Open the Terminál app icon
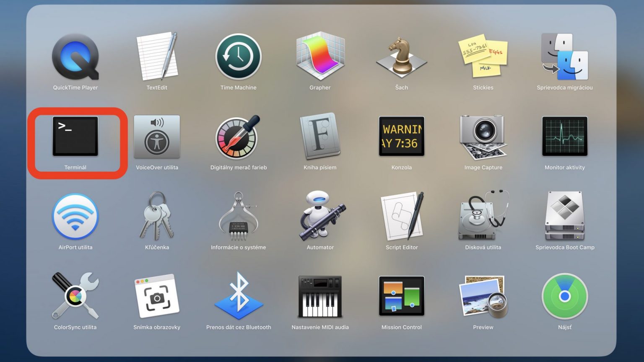The image size is (644, 362). (x=75, y=137)
